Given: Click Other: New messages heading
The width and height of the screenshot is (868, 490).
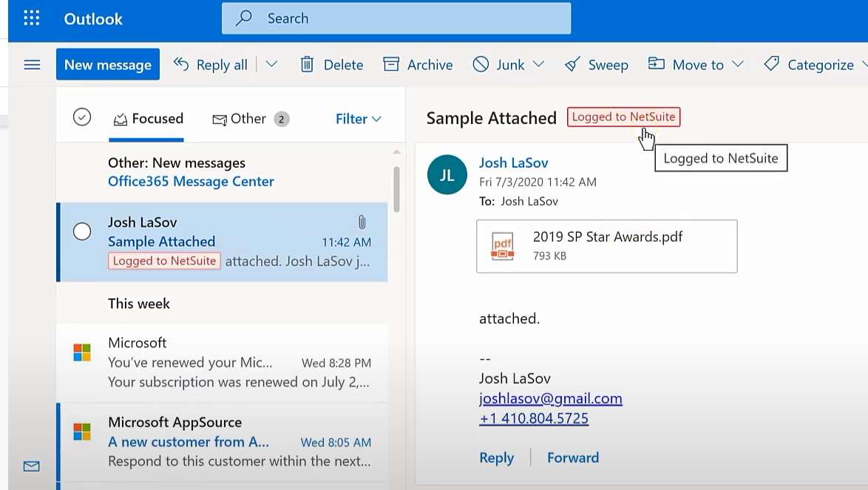Looking at the screenshot, I should pyautogui.click(x=177, y=163).
